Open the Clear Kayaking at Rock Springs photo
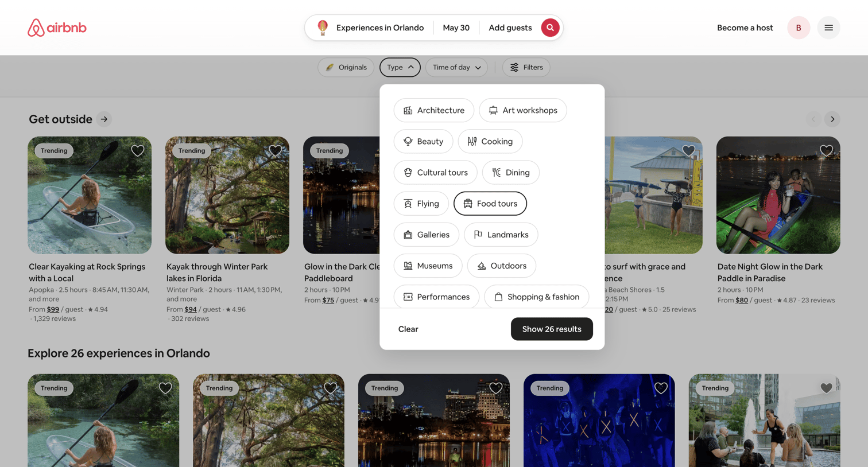 [x=90, y=195]
